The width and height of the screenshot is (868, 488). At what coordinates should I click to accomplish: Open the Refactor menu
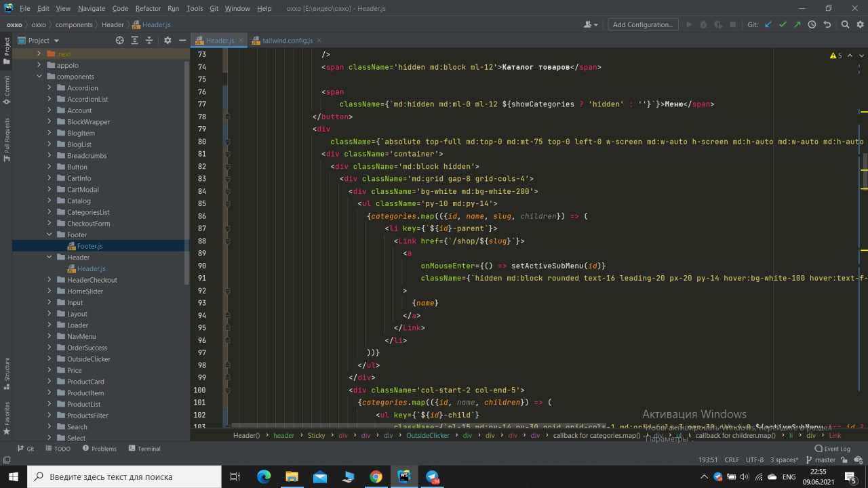tap(148, 8)
